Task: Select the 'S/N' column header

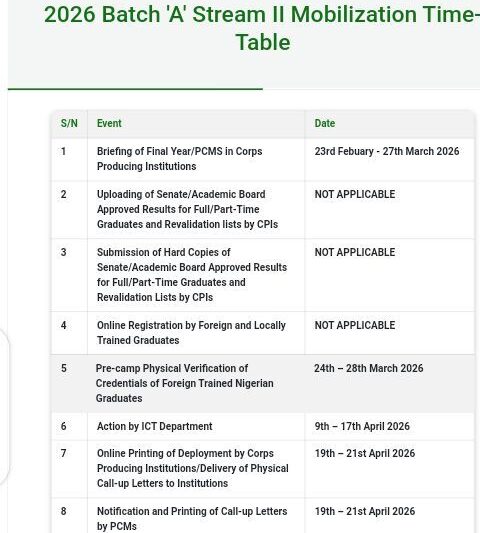Action: tap(69, 123)
